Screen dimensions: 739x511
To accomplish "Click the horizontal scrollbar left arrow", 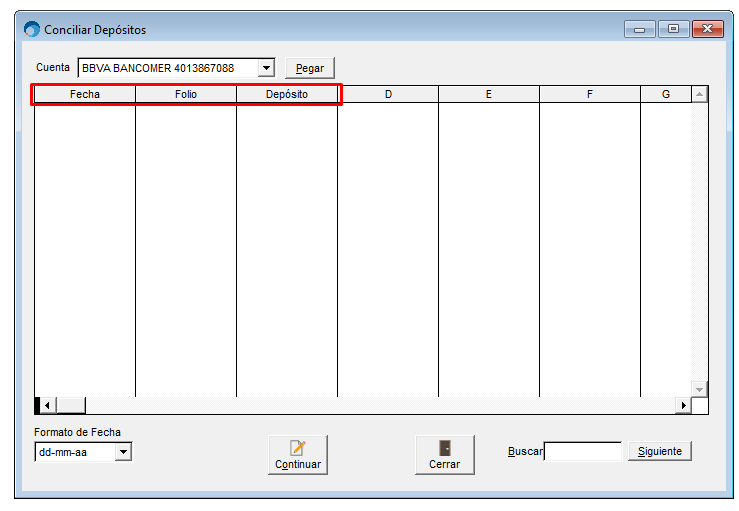I will pos(47,405).
